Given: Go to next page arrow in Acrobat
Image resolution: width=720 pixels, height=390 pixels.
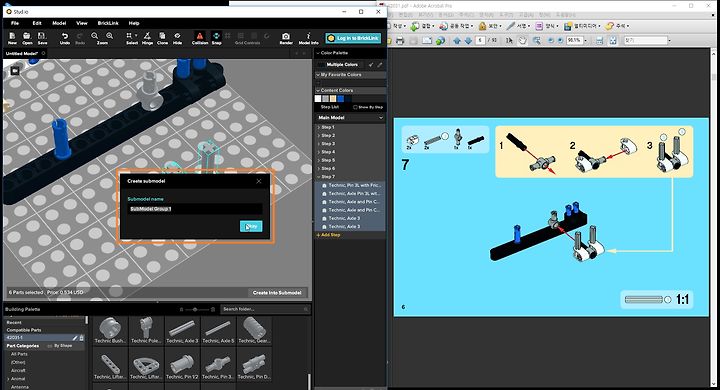Looking at the screenshot, I should 468,40.
